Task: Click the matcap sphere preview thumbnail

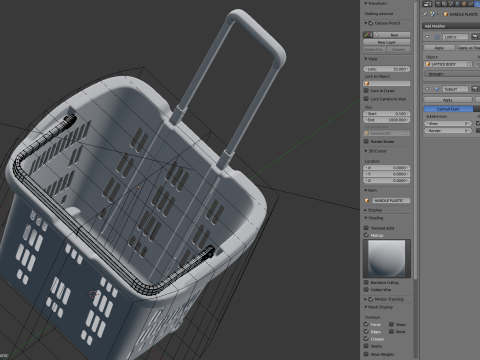Action: [387, 259]
